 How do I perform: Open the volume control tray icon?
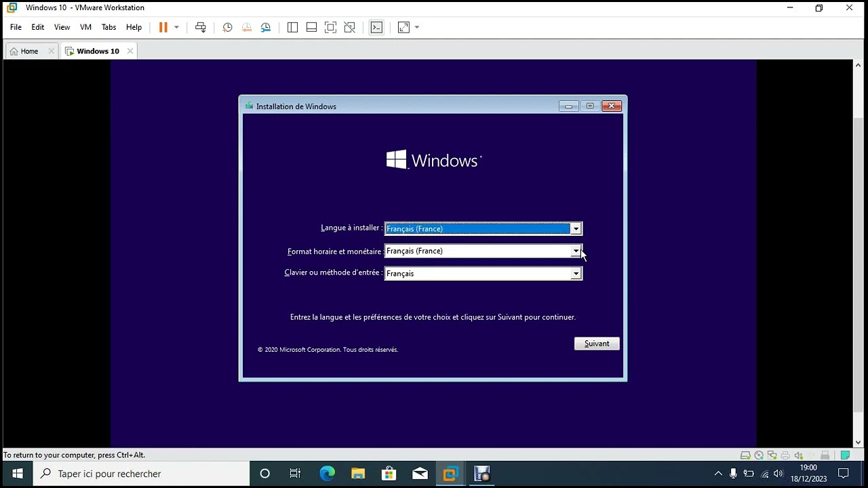[x=778, y=474]
